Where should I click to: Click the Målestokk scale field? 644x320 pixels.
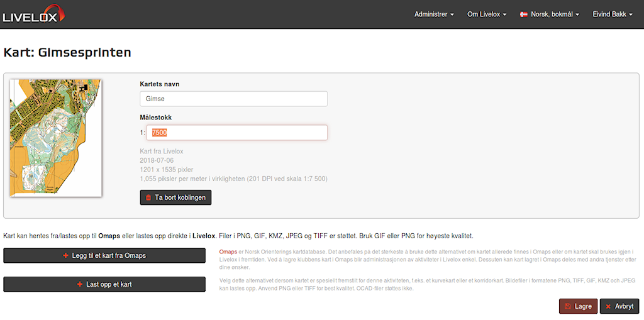click(x=237, y=133)
